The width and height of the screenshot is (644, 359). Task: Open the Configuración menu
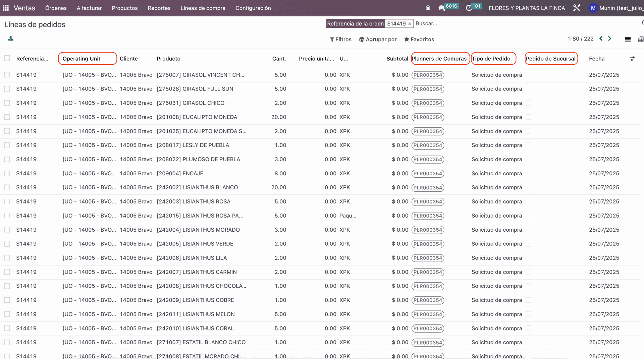tap(253, 8)
